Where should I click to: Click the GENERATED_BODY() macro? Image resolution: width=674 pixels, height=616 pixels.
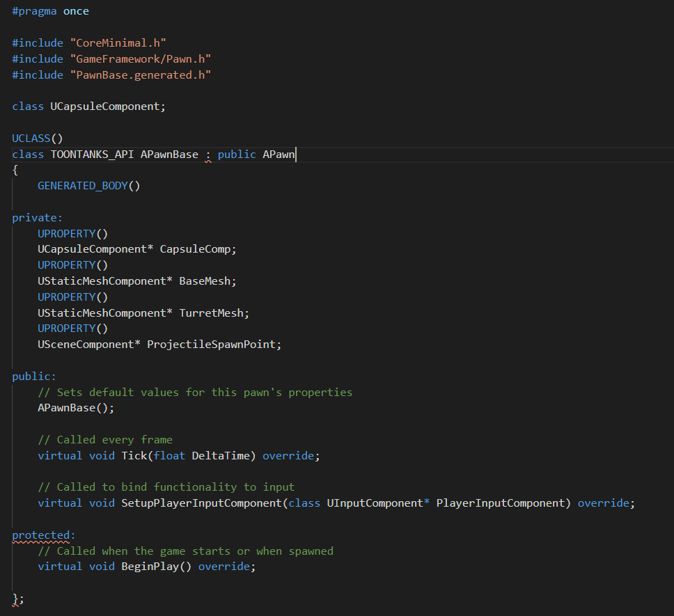coord(88,185)
